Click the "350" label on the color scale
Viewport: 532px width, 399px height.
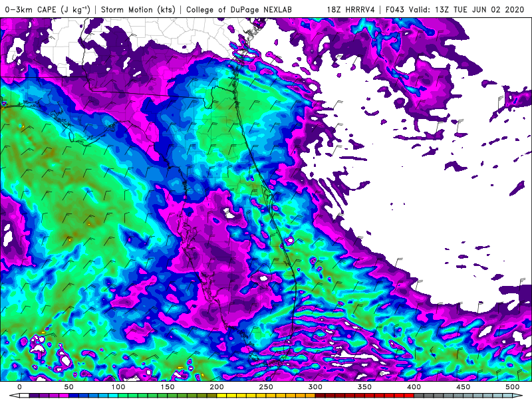click(x=364, y=387)
